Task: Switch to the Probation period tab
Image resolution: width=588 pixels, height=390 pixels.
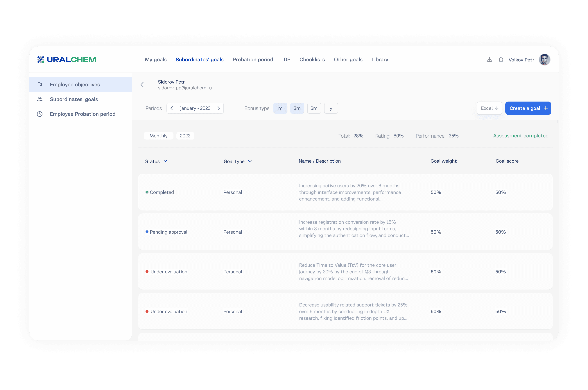Action: tap(253, 60)
